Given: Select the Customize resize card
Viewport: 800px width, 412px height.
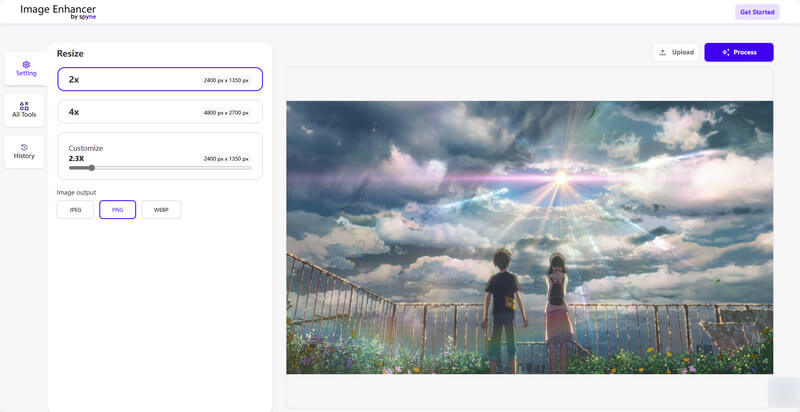Looking at the screenshot, I should [x=160, y=150].
